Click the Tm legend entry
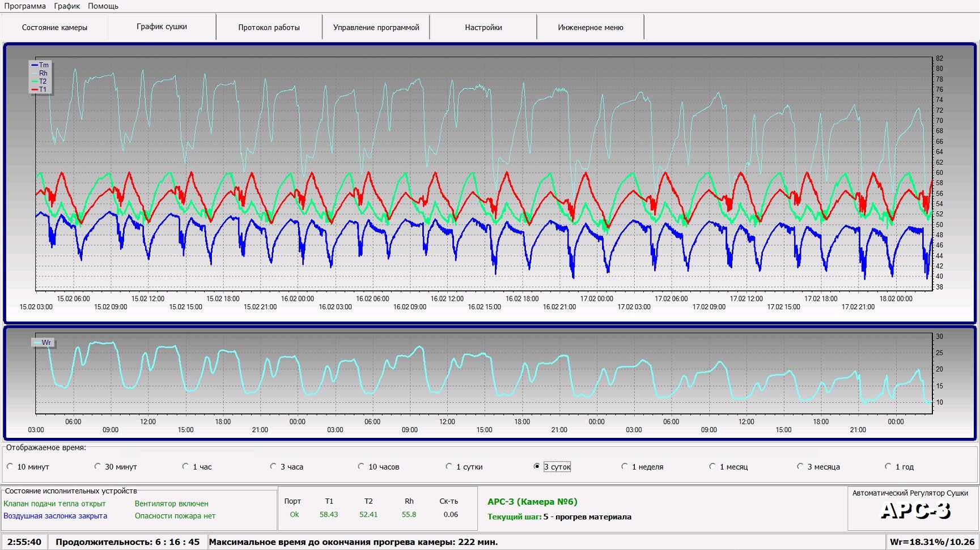The width and height of the screenshot is (980, 550). click(40, 65)
